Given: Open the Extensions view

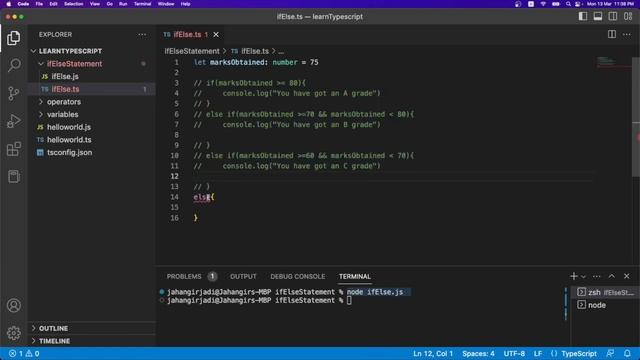Looking at the screenshot, I should [13, 149].
